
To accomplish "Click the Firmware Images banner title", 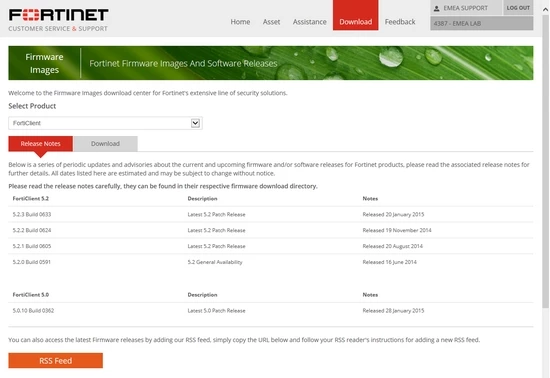I will click(x=44, y=63).
